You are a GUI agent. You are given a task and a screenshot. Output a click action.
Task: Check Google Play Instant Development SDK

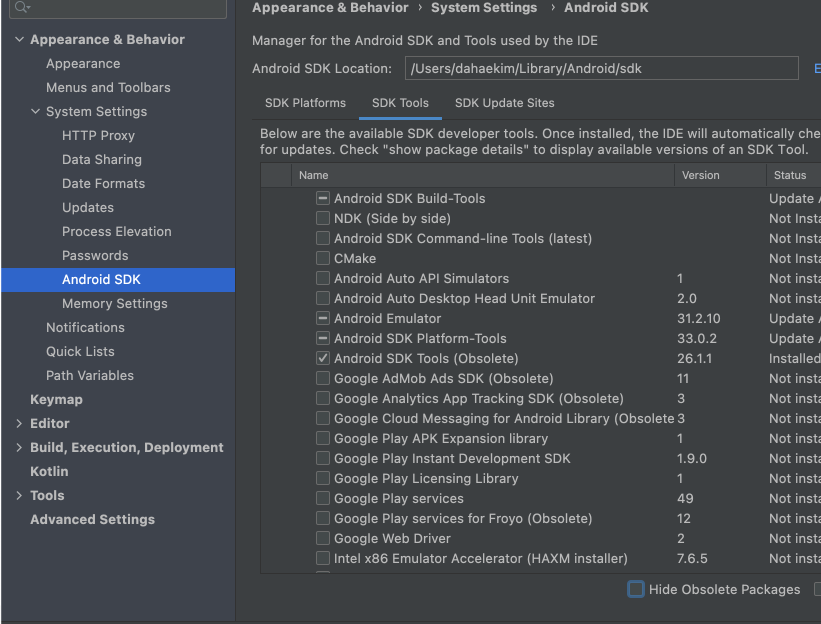tap(323, 458)
